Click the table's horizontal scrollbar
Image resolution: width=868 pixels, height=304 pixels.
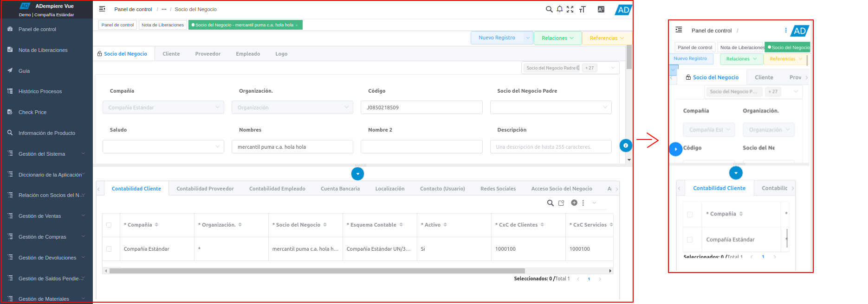pyautogui.click(x=317, y=271)
